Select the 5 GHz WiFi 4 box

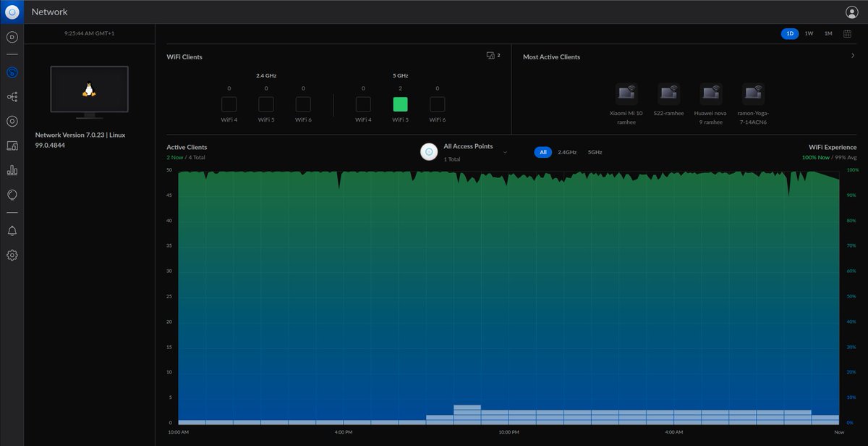(x=363, y=104)
